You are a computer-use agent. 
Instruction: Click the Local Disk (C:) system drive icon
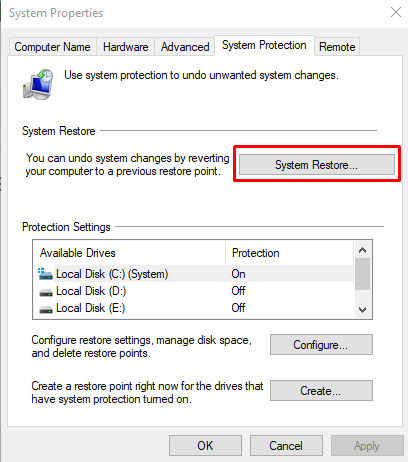pos(45,274)
